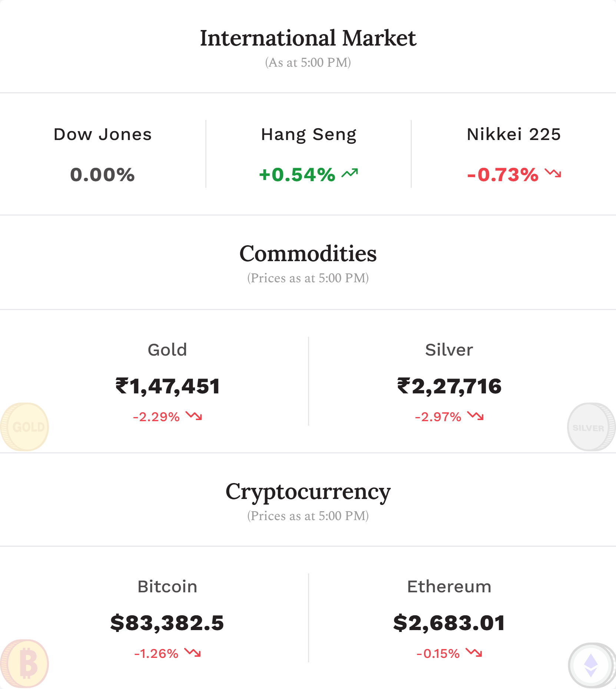Open the Hang Seng index label
This screenshot has width=616, height=689.
coord(309,135)
